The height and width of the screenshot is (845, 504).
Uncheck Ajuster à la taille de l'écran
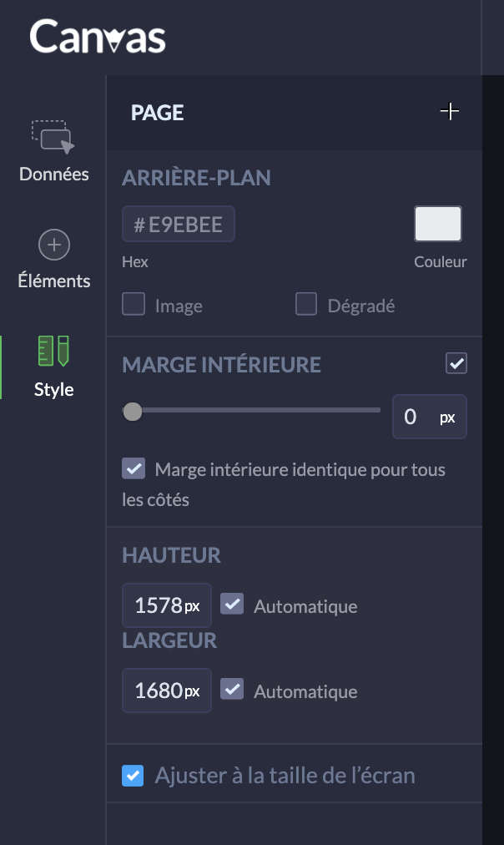[x=133, y=776]
